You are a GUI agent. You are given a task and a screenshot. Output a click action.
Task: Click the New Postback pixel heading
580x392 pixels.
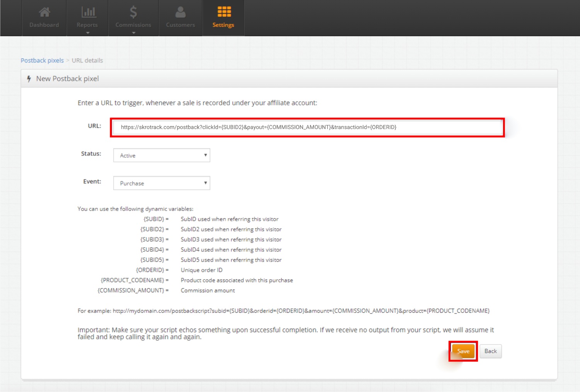pyautogui.click(x=68, y=79)
